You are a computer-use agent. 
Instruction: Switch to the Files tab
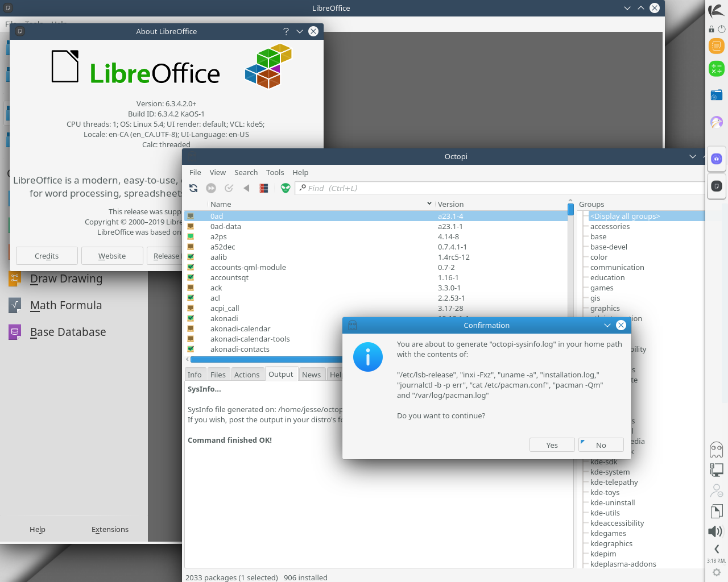[218, 375]
